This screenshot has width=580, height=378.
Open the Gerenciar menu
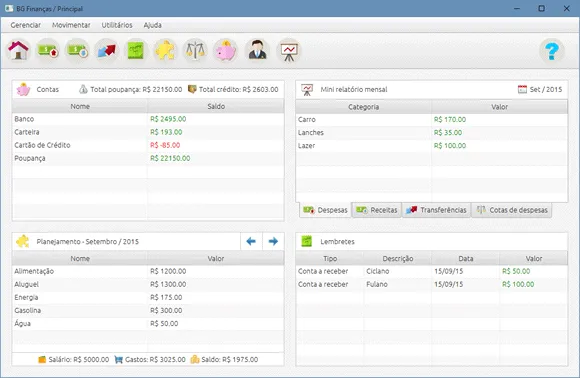coord(26,25)
